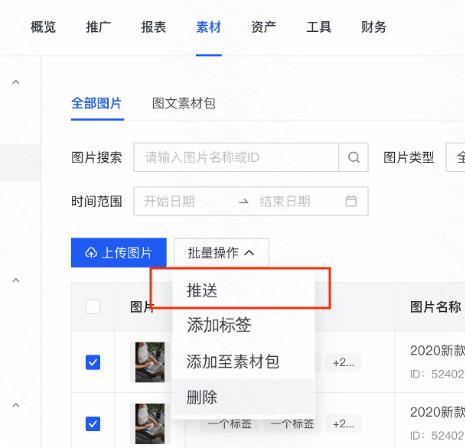465x448 pixels.
Task: Click the 结束日期 date field
Action: (x=285, y=201)
